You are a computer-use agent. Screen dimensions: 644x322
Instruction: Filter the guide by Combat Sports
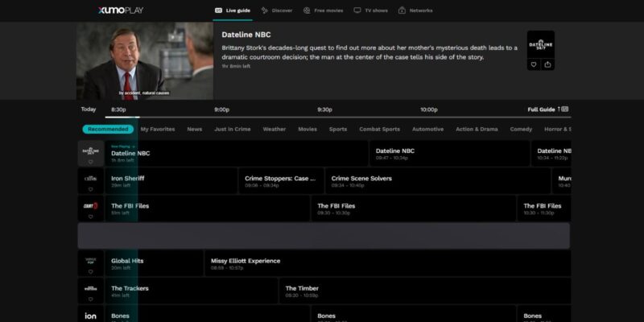point(379,129)
